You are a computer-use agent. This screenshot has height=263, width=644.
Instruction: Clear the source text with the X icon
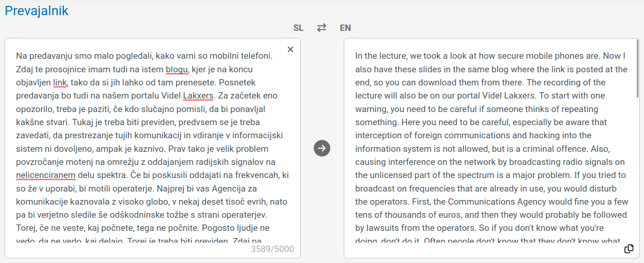point(290,49)
